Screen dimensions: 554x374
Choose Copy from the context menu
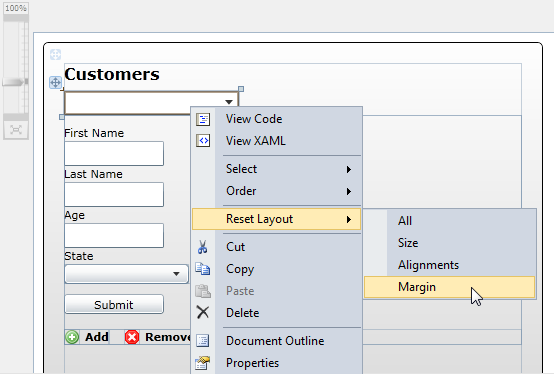tap(276, 269)
